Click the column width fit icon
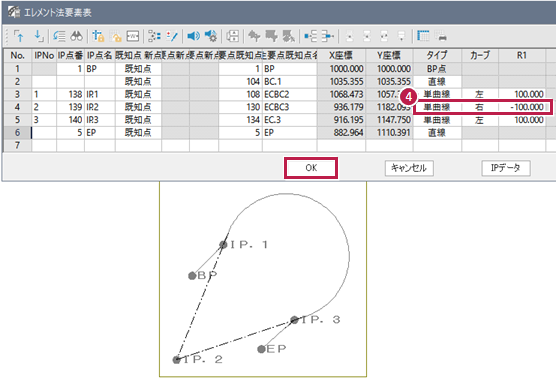This screenshot has width=556, height=378. tap(133, 36)
